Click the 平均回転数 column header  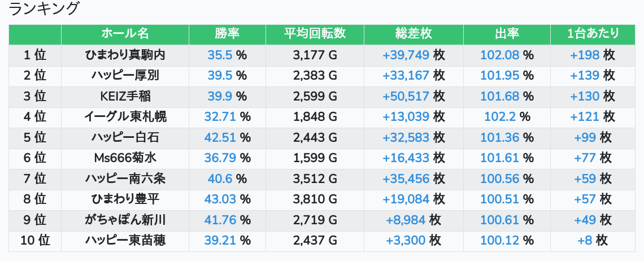[315, 34]
